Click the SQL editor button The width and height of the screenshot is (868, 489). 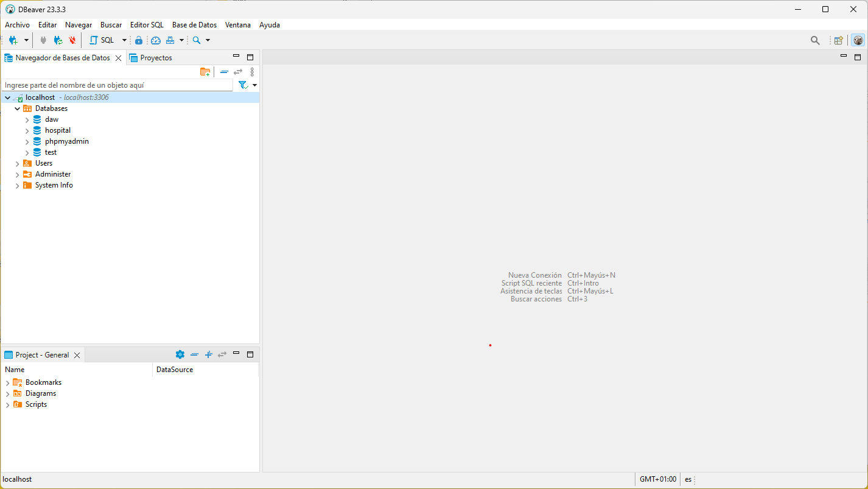[102, 40]
